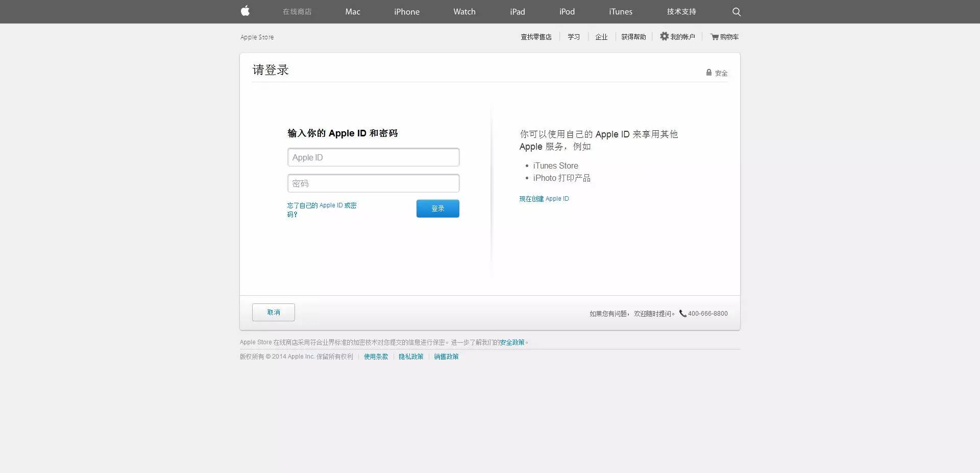
Task: Click the lock icon next to 安全
Action: click(x=708, y=73)
